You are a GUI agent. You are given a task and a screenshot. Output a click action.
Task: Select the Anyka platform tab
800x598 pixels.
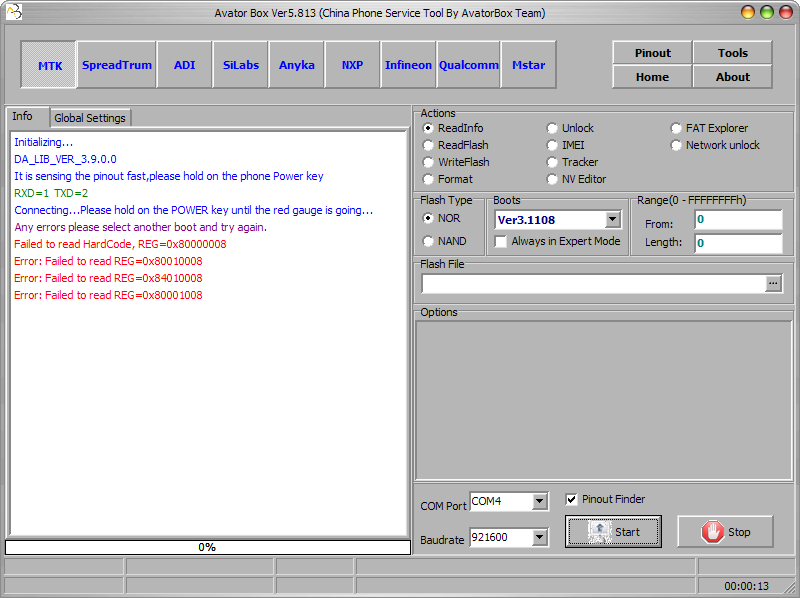click(296, 65)
